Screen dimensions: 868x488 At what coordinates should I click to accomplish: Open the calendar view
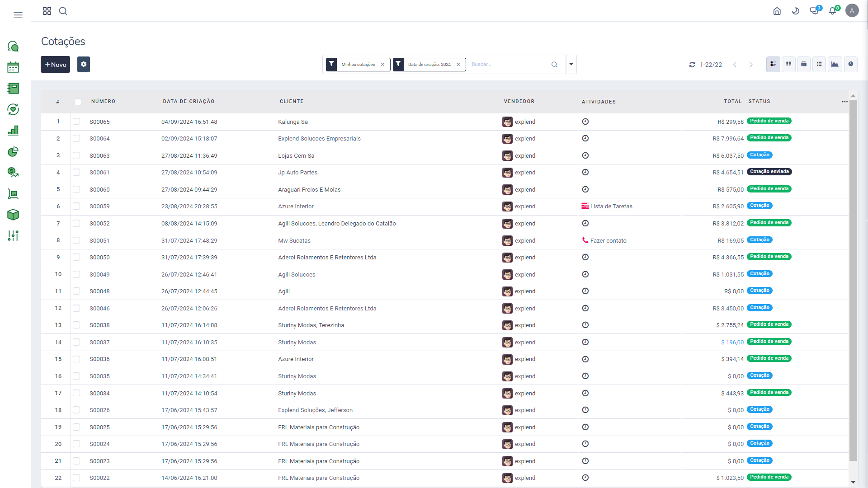coord(804,64)
